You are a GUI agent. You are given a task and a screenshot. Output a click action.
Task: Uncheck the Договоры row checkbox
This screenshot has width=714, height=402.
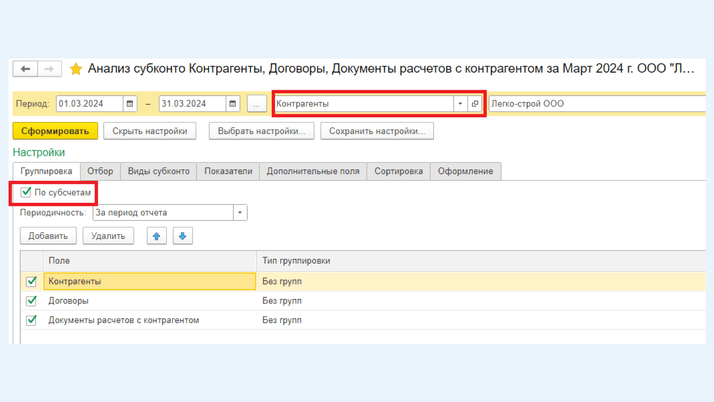(31, 301)
